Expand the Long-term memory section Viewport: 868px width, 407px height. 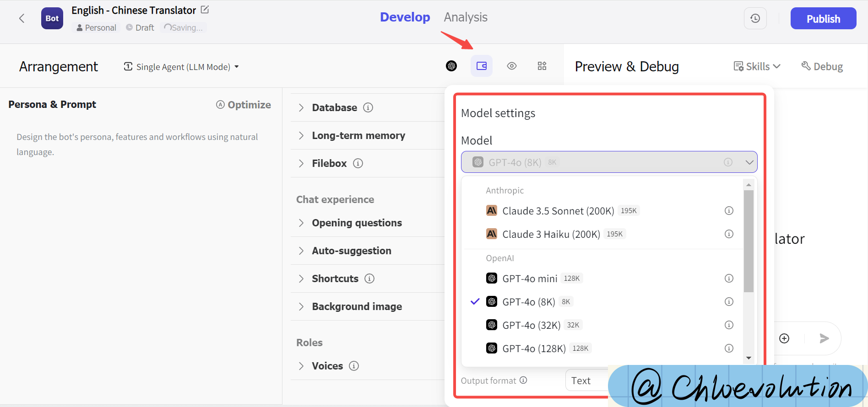tap(301, 135)
